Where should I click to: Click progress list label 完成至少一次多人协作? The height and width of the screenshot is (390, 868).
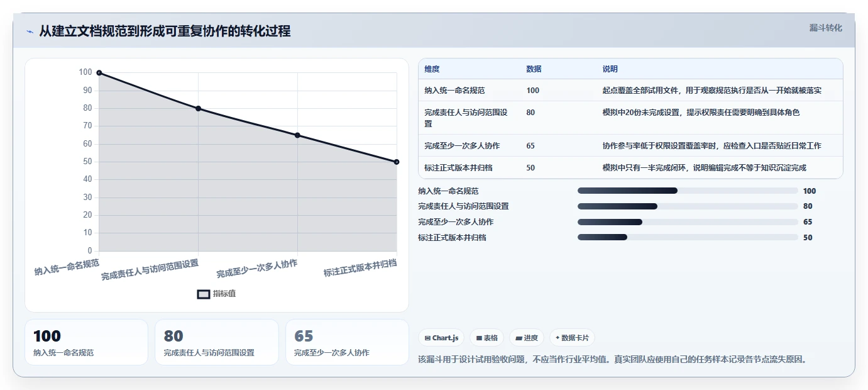pos(456,222)
